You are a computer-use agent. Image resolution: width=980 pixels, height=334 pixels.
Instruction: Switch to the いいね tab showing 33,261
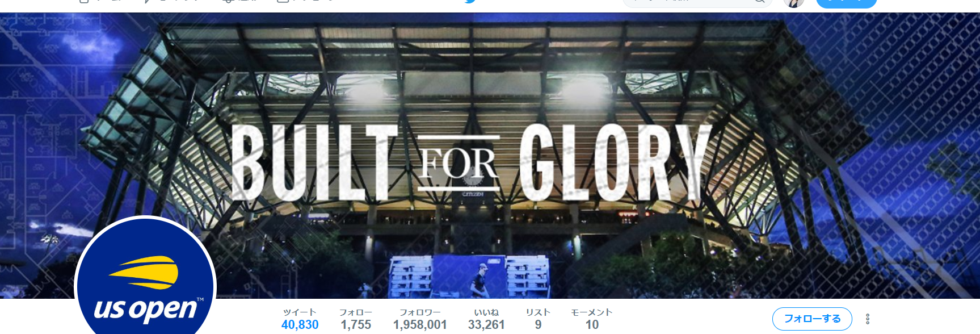[486, 319]
